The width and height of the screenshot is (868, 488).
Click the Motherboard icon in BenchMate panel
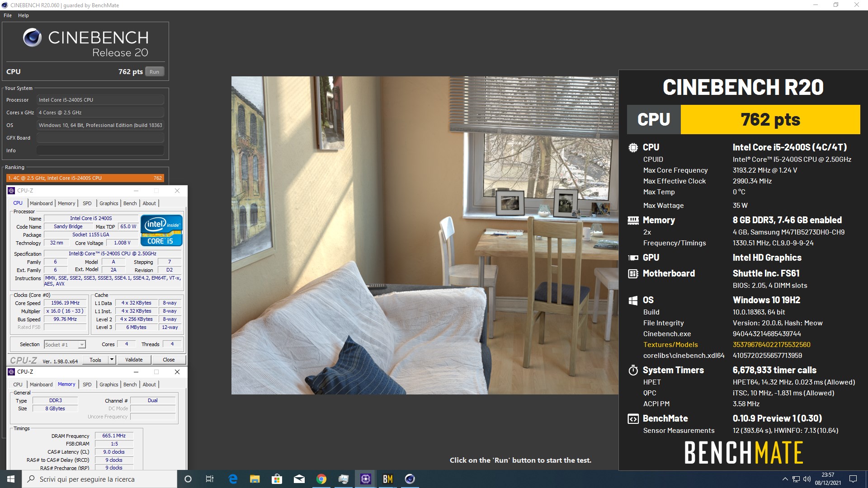point(633,273)
